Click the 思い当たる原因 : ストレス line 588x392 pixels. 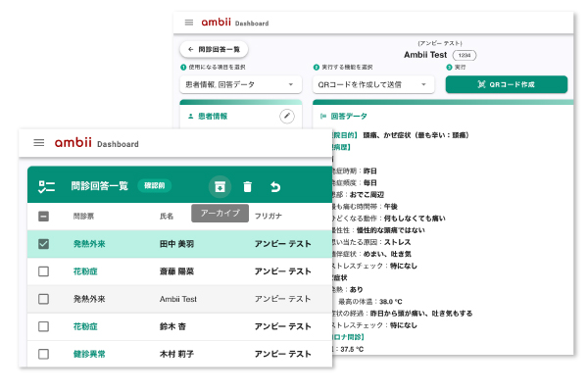click(x=371, y=242)
